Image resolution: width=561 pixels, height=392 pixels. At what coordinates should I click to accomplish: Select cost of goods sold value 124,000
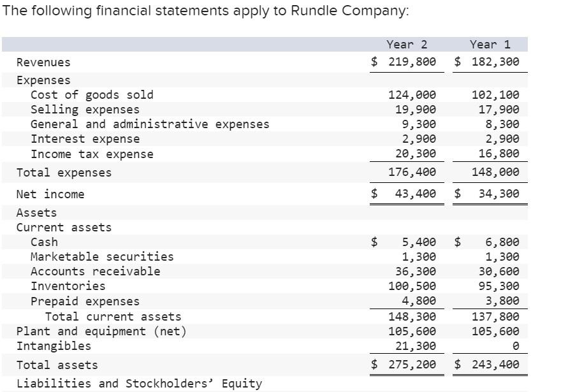point(412,95)
